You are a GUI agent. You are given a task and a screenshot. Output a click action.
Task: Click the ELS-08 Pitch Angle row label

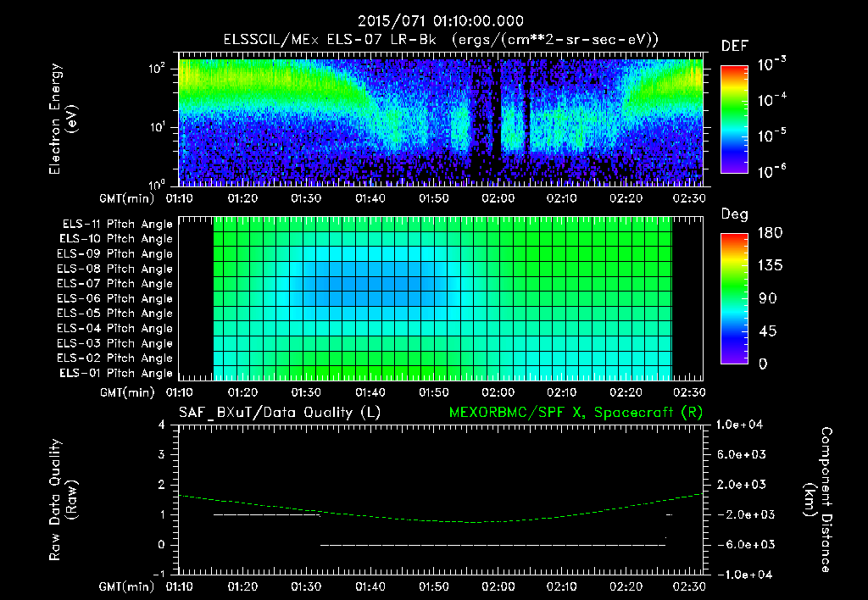[115, 269]
